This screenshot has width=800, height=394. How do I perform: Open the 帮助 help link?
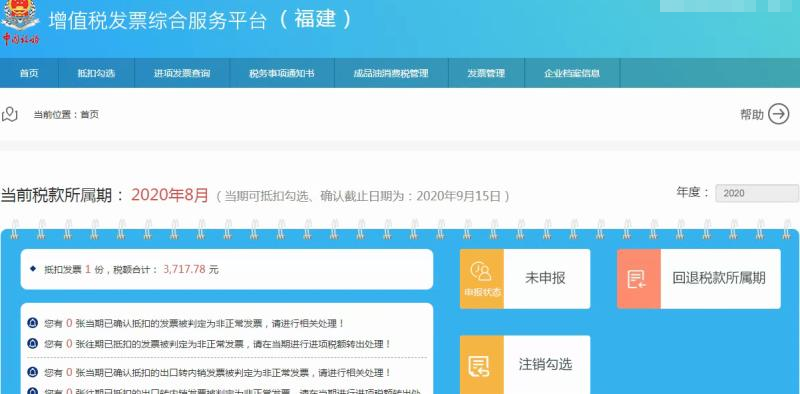[752, 114]
